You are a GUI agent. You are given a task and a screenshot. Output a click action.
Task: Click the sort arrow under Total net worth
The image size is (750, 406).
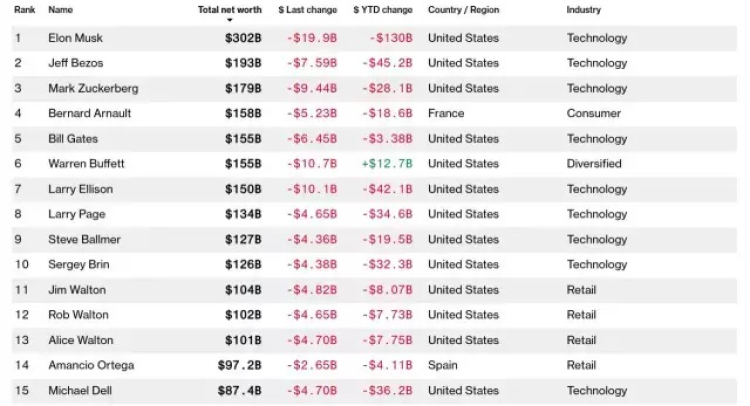point(229,19)
